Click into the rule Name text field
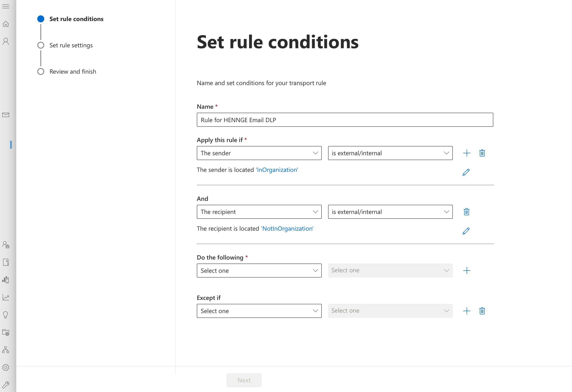The image size is (572, 392). 345,120
